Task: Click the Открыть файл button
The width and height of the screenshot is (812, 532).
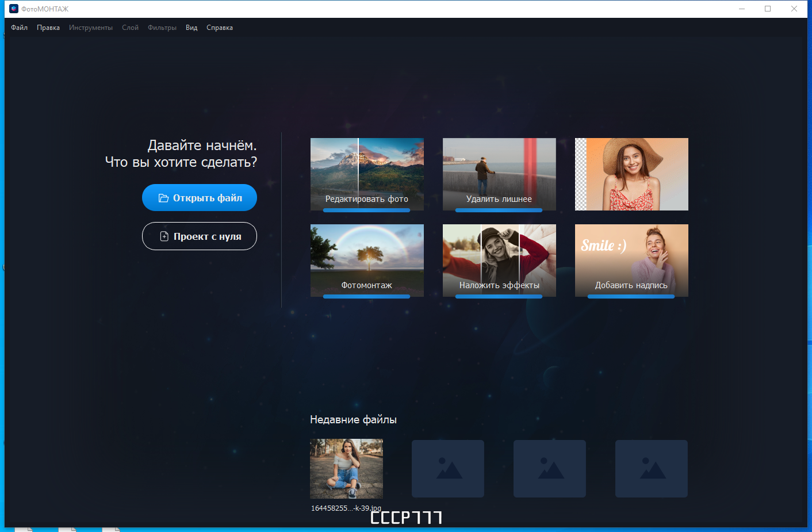Action: [200, 197]
